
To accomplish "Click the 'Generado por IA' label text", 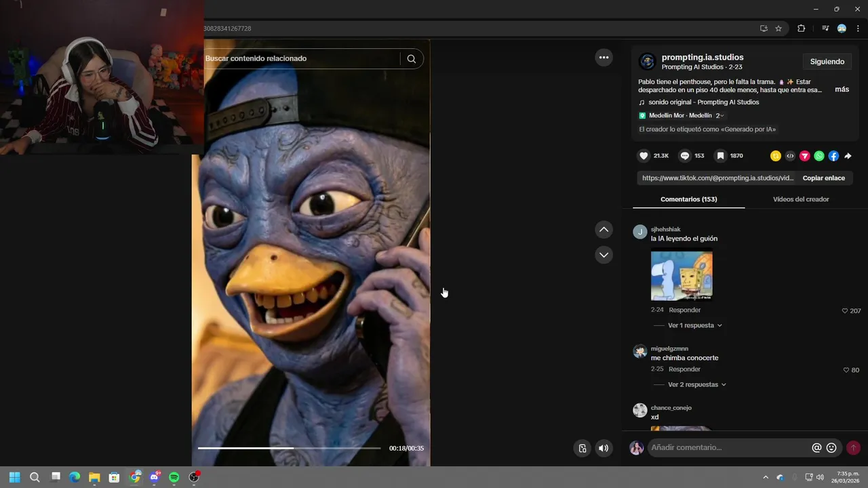I will coord(707,129).
